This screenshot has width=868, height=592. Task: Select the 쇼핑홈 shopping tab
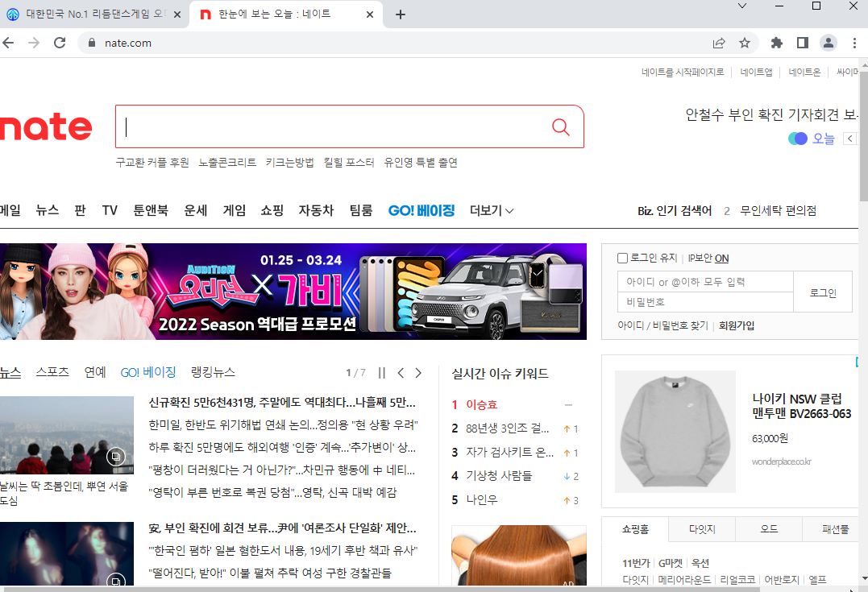(635, 529)
